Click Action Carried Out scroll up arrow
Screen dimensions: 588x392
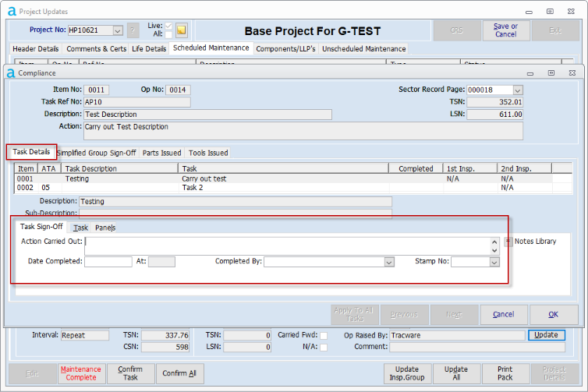494,242
